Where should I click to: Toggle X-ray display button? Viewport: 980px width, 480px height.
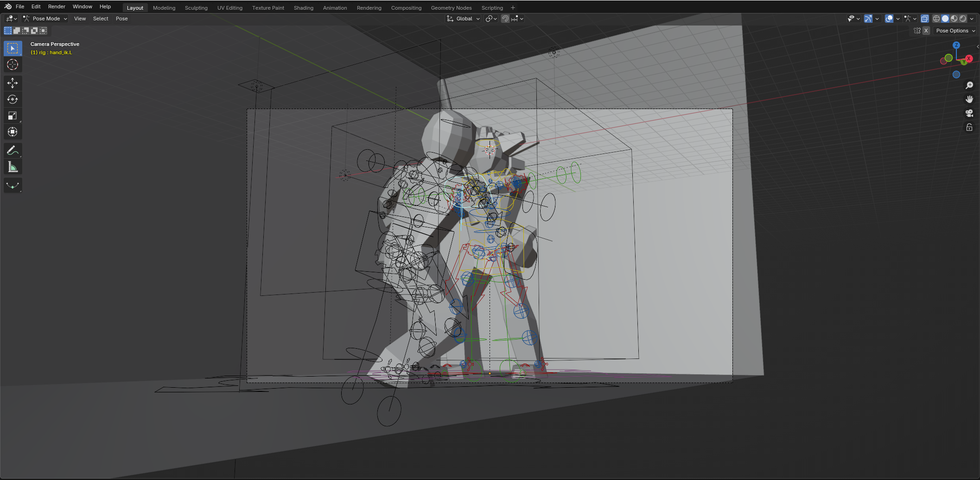click(924, 19)
